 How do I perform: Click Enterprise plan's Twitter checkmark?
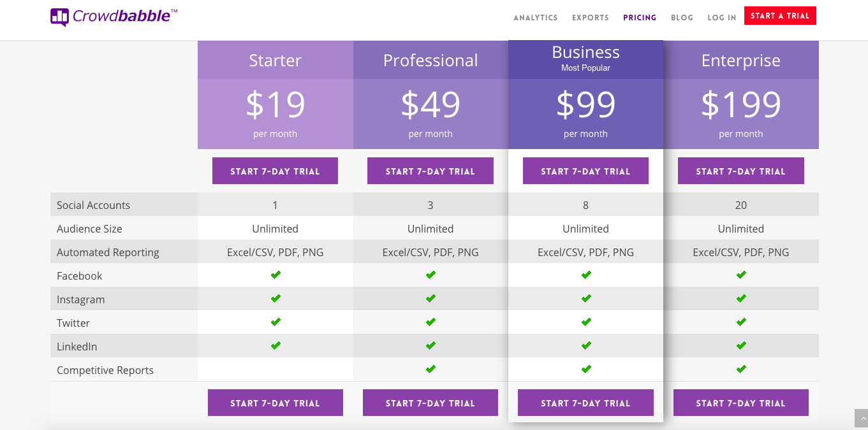pyautogui.click(x=741, y=322)
